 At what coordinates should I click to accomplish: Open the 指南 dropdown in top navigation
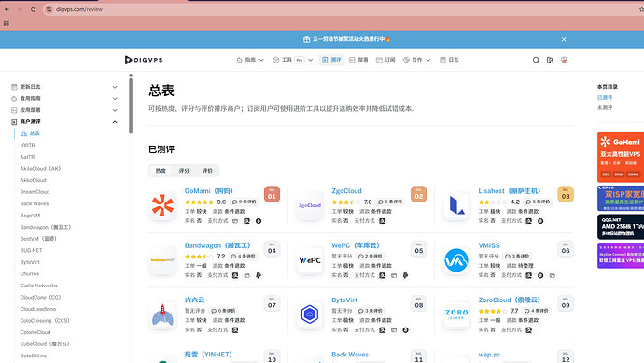(250, 60)
